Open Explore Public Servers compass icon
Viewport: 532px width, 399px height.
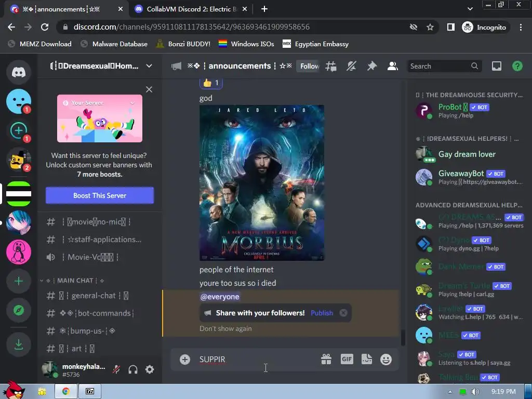(x=19, y=310)
